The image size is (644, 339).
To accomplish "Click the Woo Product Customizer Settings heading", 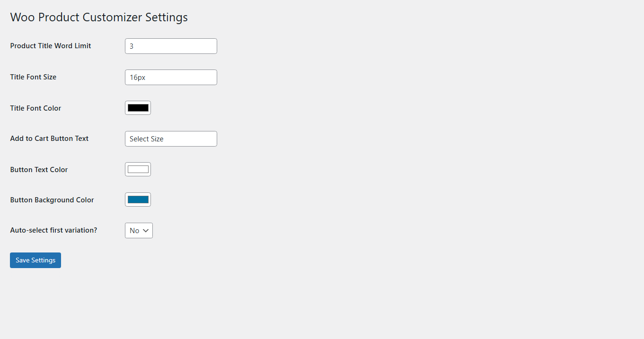I will point(99,17).
